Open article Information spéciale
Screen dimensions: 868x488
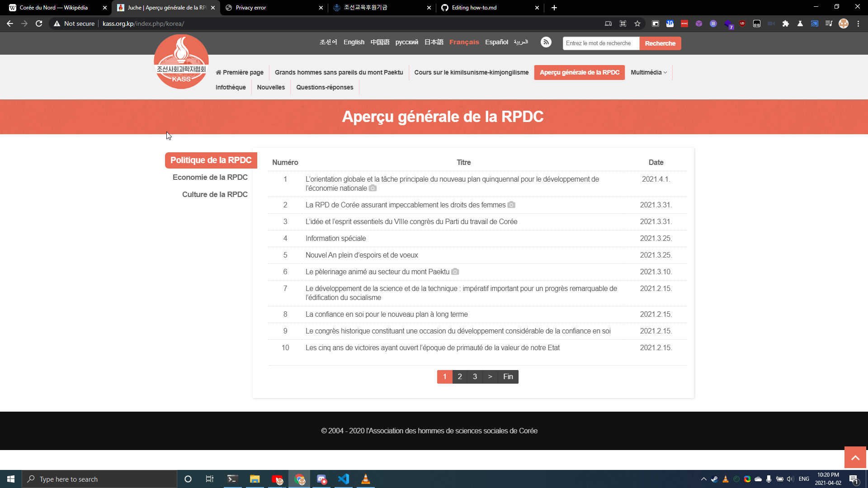tap(335, 238)
